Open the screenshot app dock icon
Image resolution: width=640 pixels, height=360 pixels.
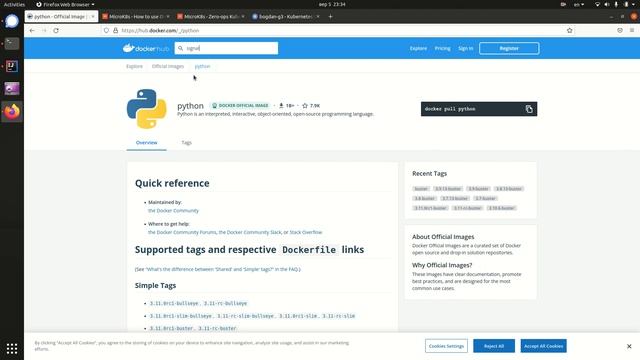(12, 89)
